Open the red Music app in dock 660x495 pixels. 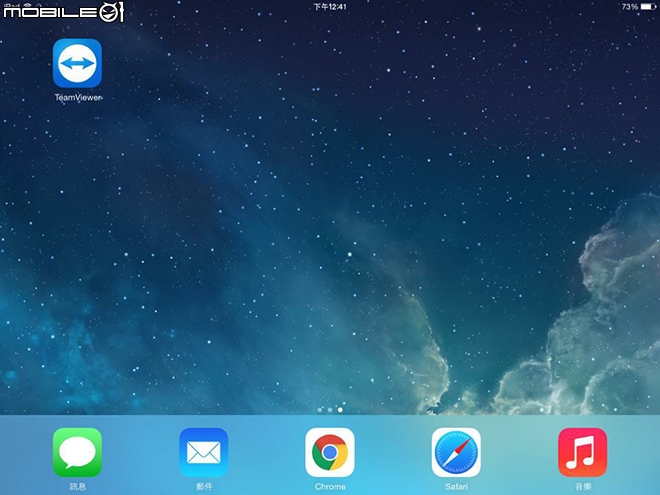point(583,452)
